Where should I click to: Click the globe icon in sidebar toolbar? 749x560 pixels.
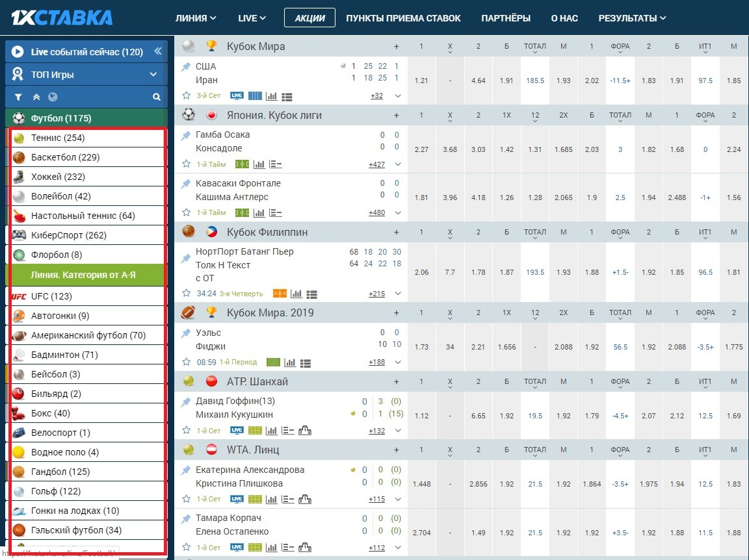[53, 97]
